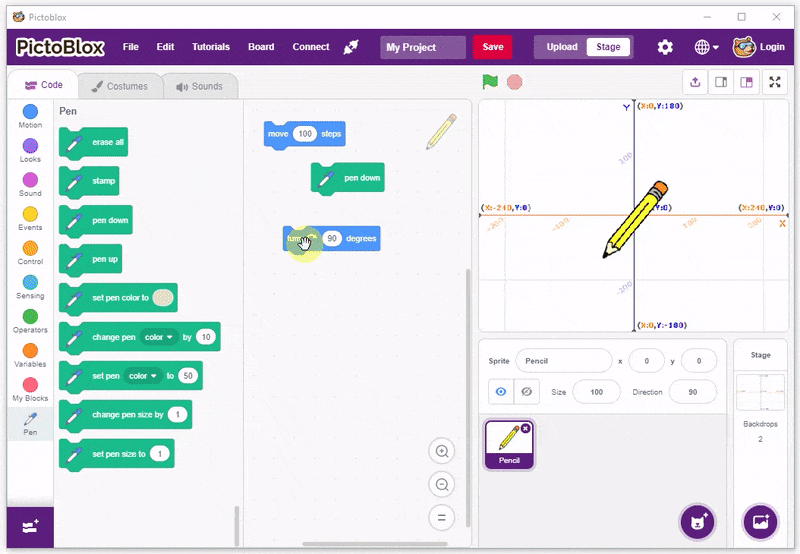Click the green flag to run
Image resolution: width=800 pixels, height=554 pixels.
[490, 82]
